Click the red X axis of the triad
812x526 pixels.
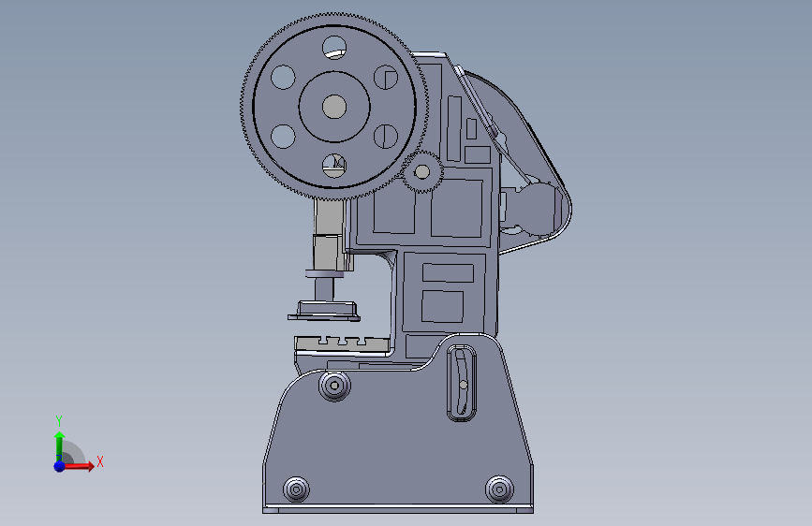[78, 466]
